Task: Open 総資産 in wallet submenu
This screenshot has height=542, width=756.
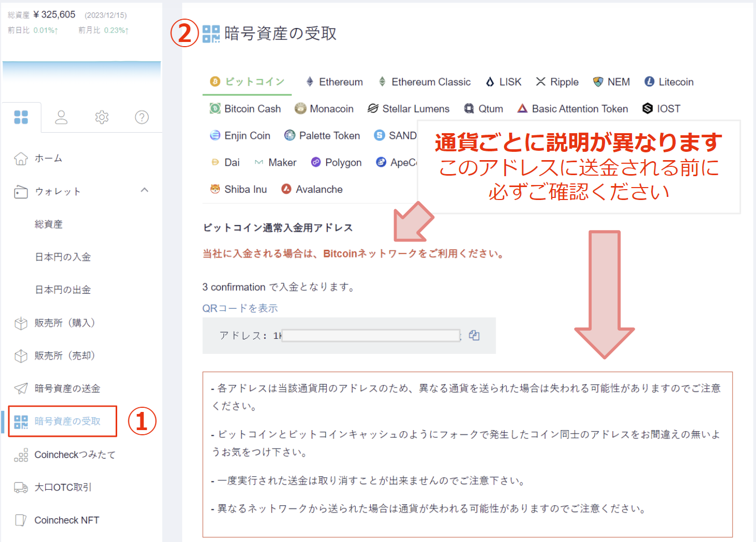Action: [49, 224]
